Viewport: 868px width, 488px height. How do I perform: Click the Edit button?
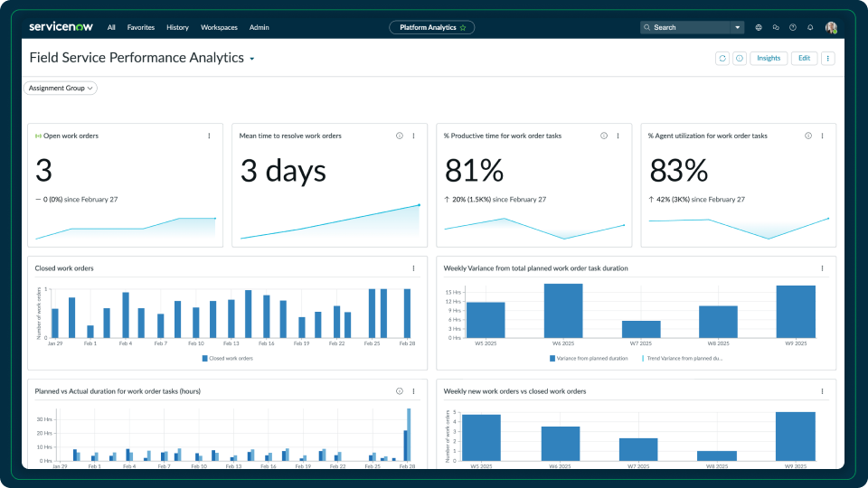point(803,58)
